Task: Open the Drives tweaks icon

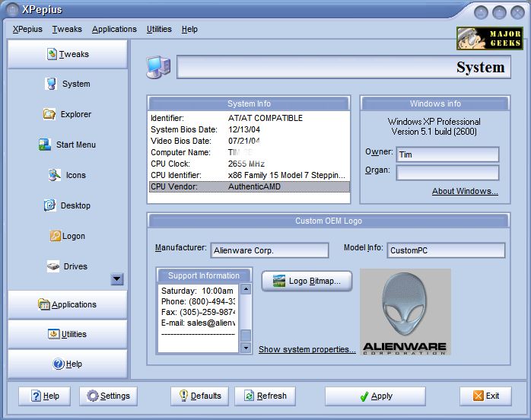Action: [53, 267]
